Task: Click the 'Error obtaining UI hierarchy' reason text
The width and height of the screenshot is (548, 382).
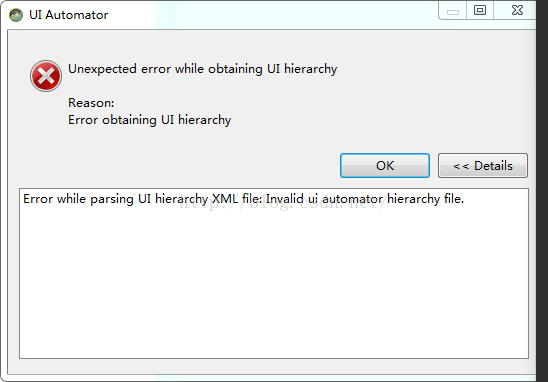Action: coord(149,120)
